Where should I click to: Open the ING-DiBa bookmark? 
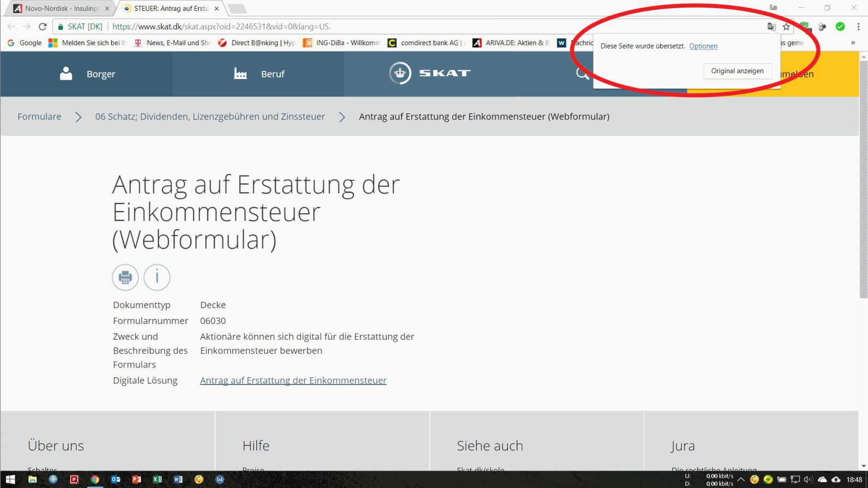(342, 43)
